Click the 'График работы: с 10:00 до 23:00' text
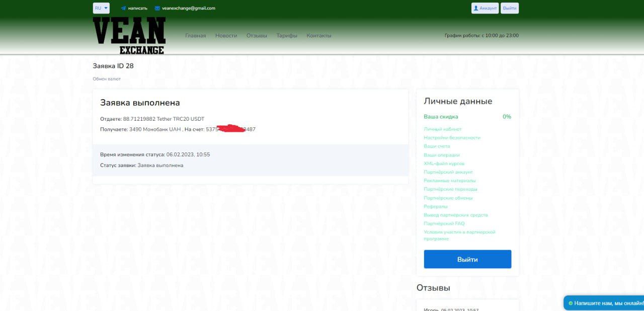The height and width of the screenshot is (311, 644). click(x=481, y=36)
